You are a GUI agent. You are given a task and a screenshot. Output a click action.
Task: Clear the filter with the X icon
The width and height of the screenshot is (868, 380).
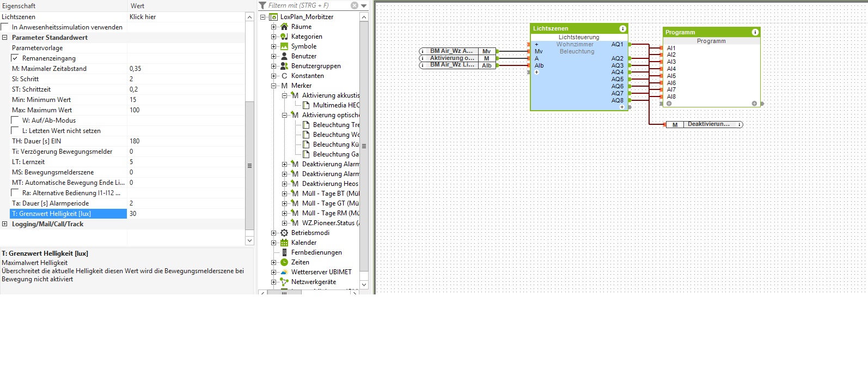354,5
